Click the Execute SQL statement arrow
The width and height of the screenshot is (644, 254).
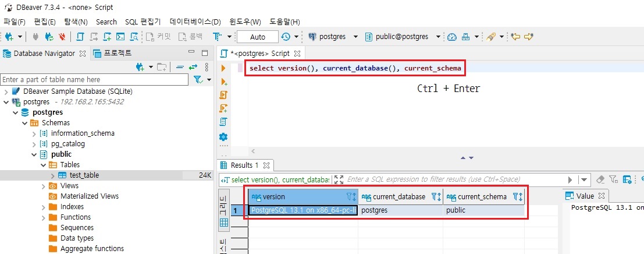click(223, 68)
